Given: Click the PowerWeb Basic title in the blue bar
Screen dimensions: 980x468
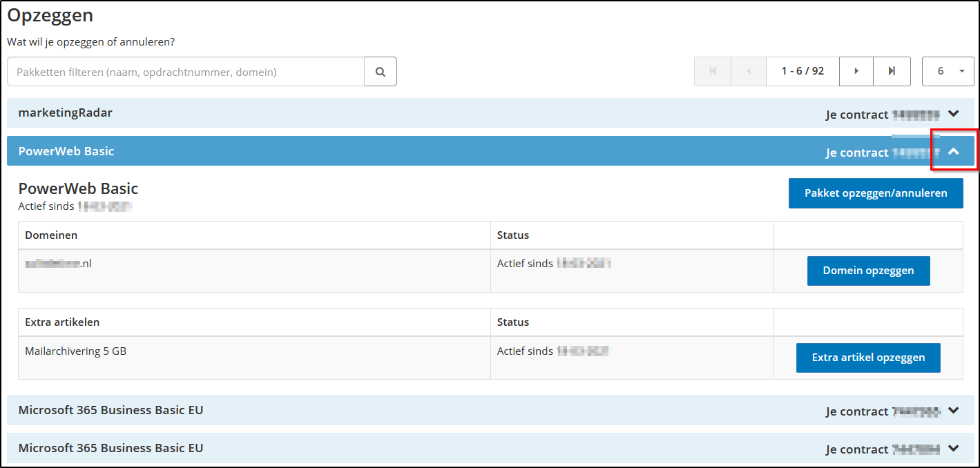Looking at the screenshot, I should click(x=66, y=151).
